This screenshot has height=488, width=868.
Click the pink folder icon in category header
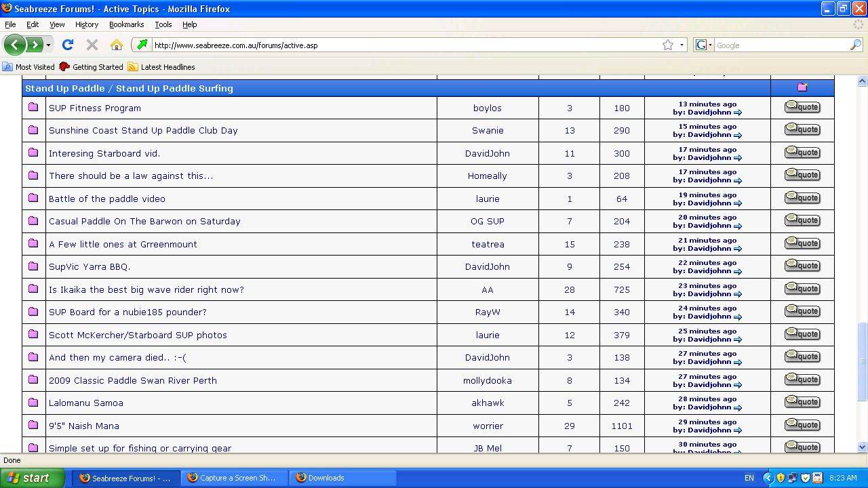(x=802, y=87)
